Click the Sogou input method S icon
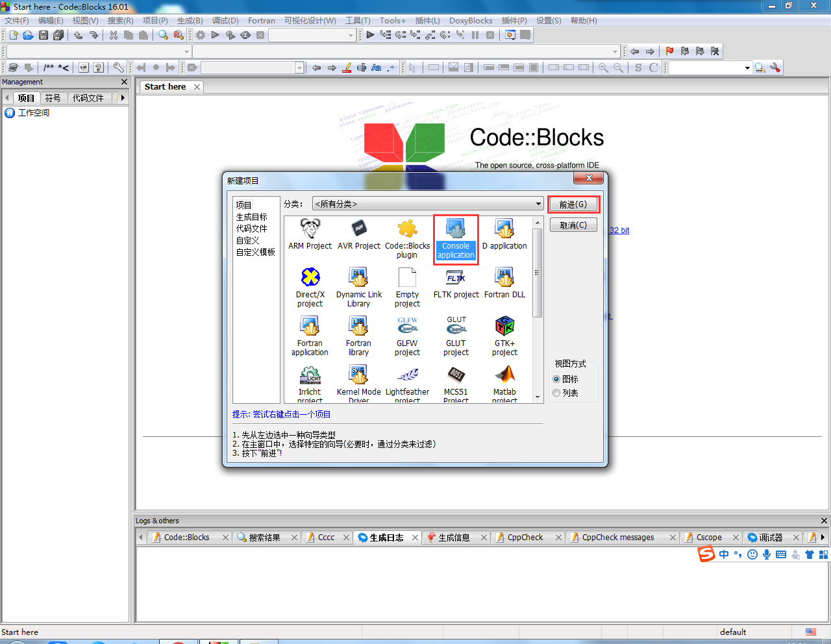 click(x=706, y=554)
